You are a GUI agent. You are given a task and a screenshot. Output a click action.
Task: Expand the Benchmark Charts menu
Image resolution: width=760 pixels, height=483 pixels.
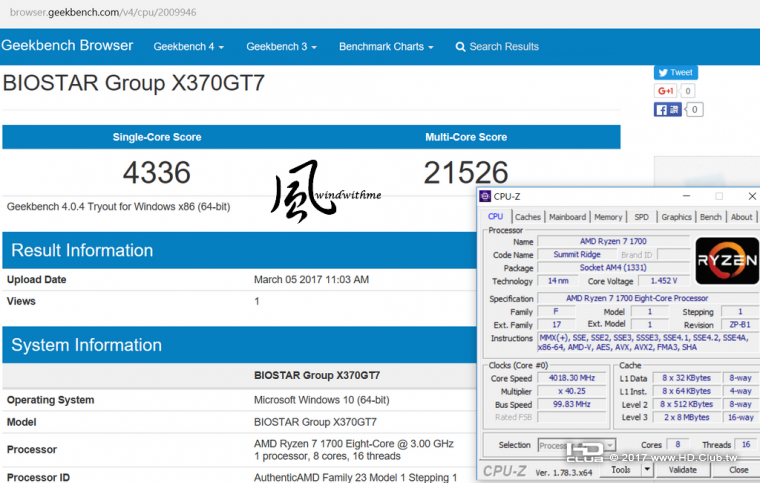(386, 47)
